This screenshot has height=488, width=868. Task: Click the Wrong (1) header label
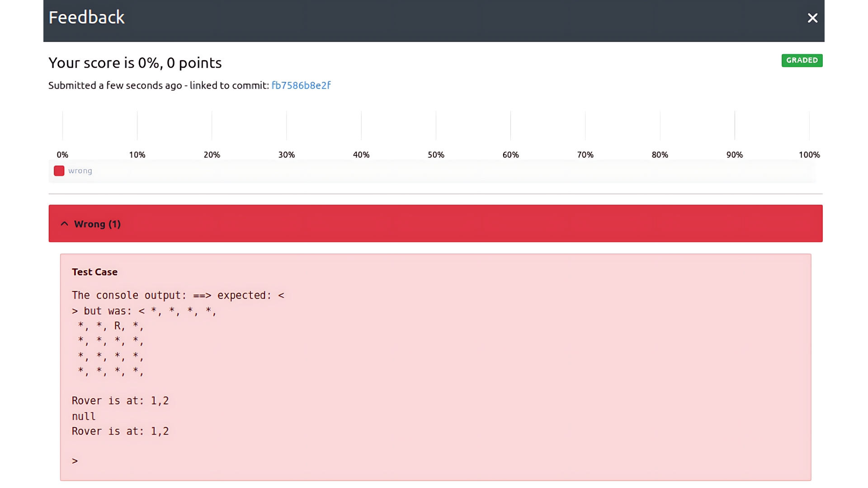(97, 224)
